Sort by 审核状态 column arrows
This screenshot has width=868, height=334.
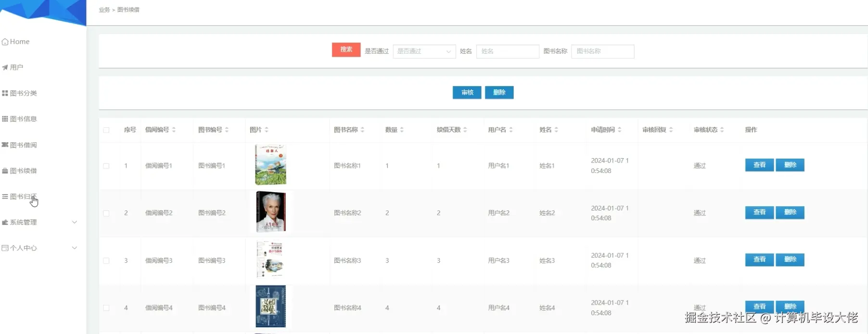coord(722,130)
